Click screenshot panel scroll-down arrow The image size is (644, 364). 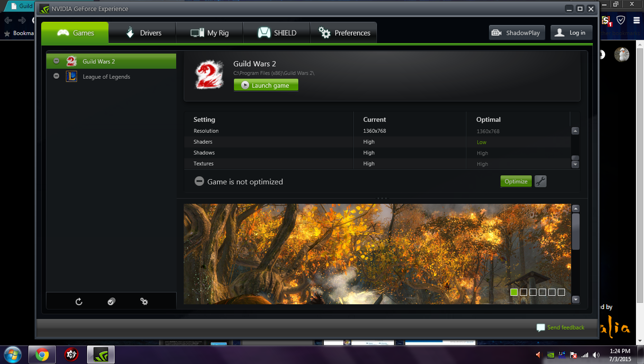point(576,300)
